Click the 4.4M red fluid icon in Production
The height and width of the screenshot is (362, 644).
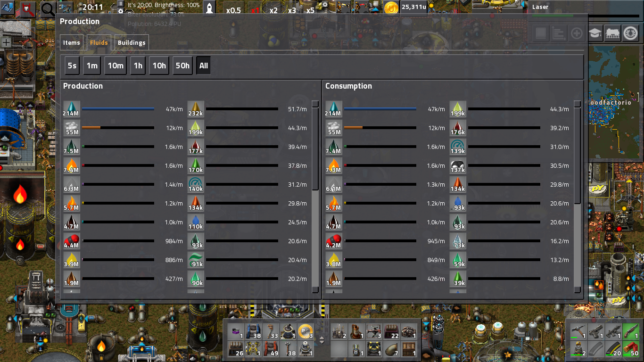coord(72,241)
